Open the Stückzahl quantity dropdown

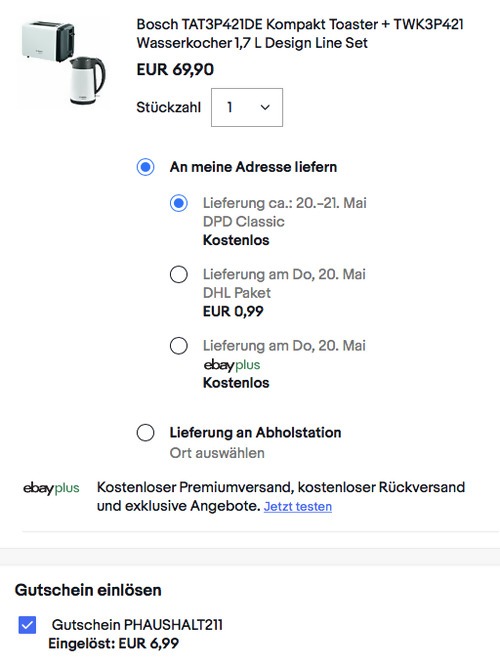tap(247, 107)
